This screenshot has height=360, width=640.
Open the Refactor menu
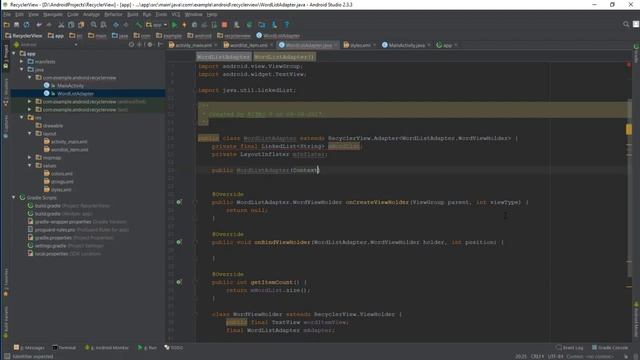pyautogui.click(x=113, y=14)
